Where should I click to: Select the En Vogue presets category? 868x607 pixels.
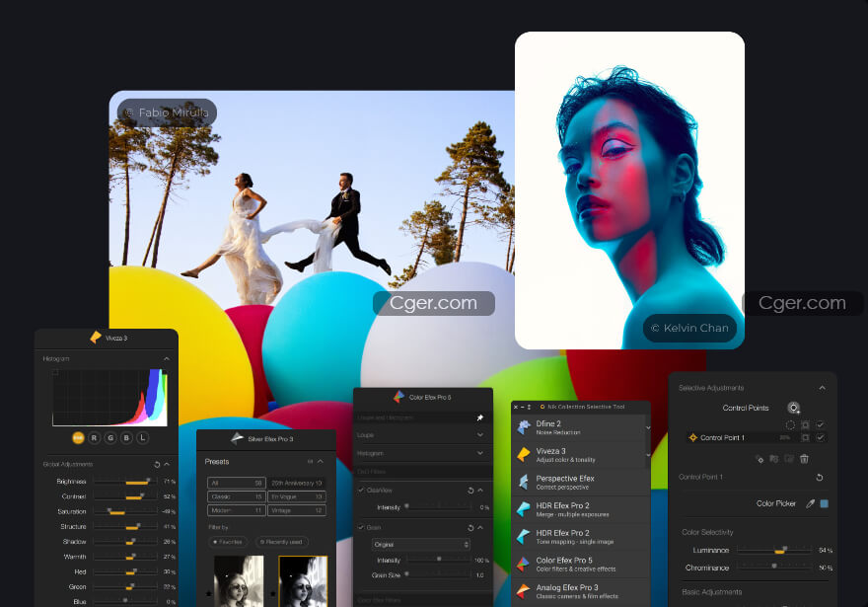point(297,496)
